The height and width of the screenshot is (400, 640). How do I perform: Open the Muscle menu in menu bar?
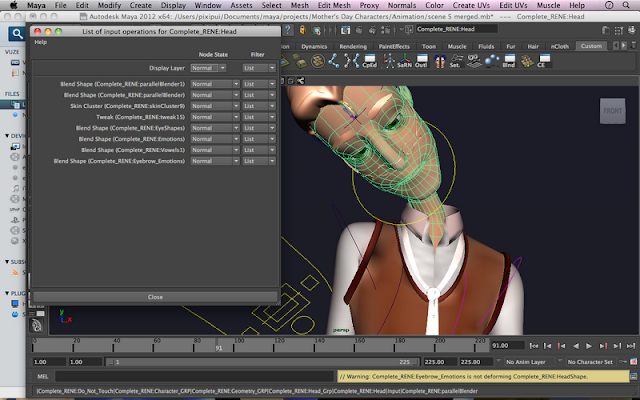coord(548,5)
